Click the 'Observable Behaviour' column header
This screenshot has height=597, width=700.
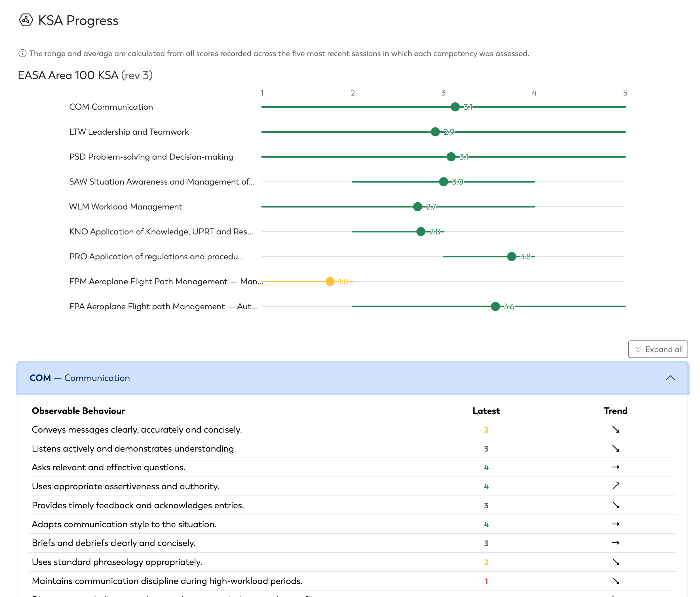pos(78,411)
